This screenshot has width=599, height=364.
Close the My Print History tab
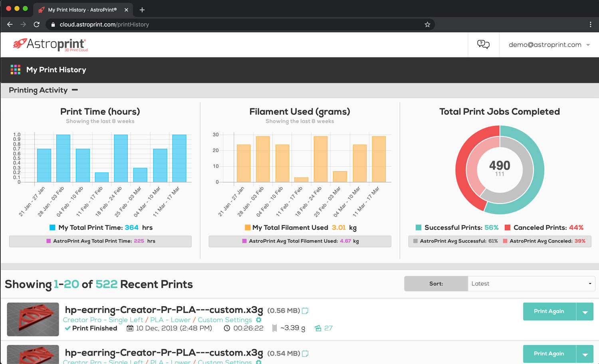tap(126, 10)
